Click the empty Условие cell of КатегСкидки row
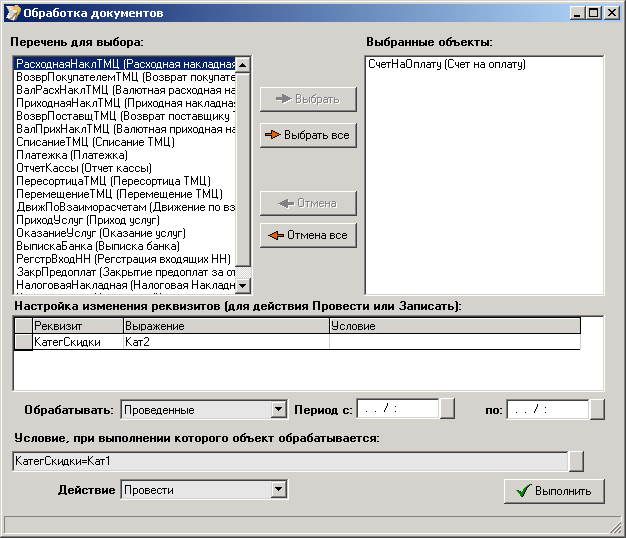 455,342
